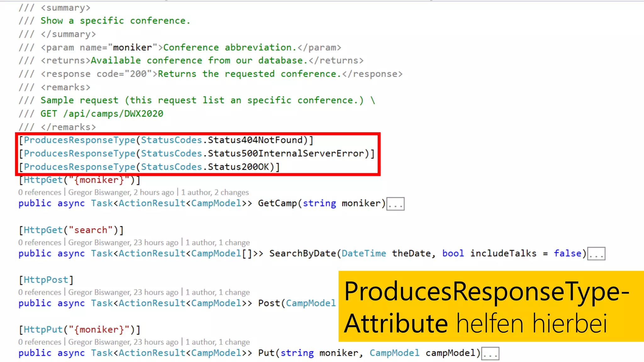Click the HttpPut attribute name
Screen dimensions: 644x362
coord(43,329)
